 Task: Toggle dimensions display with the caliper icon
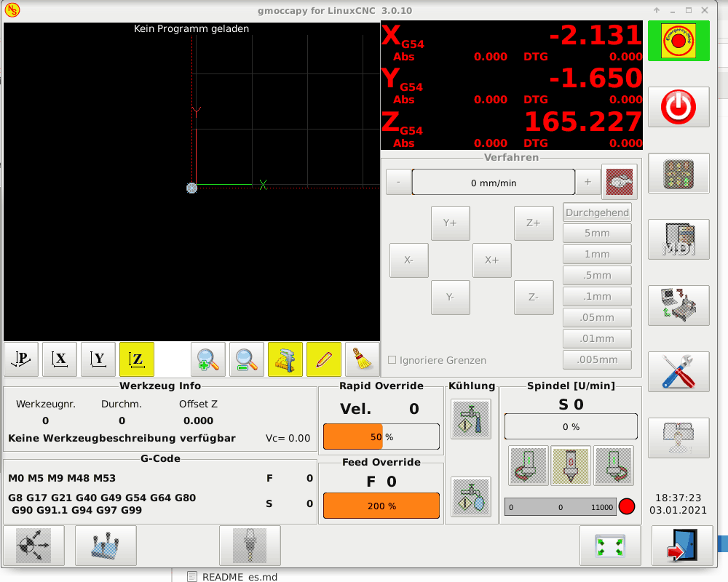286,359
